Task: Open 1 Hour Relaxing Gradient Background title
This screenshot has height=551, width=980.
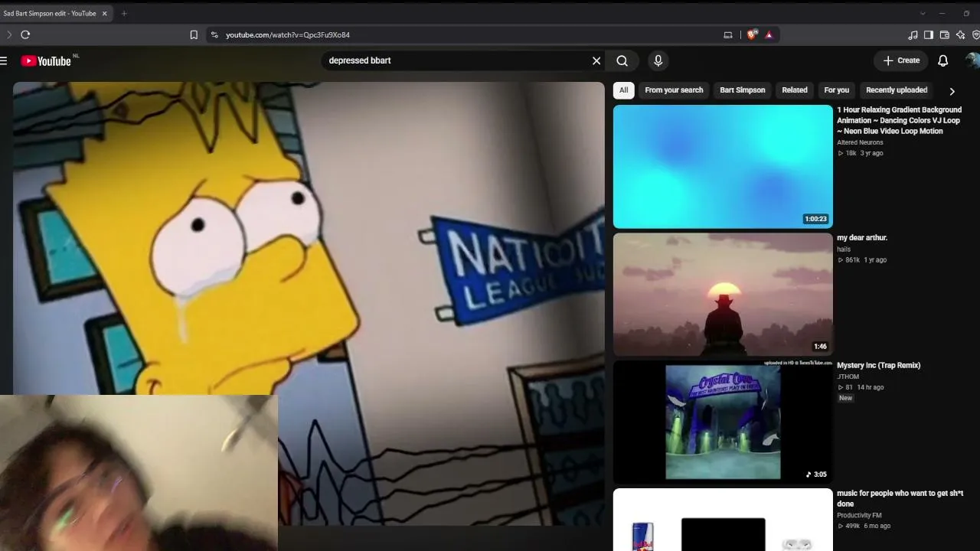Action: click(x=900, y=120)
